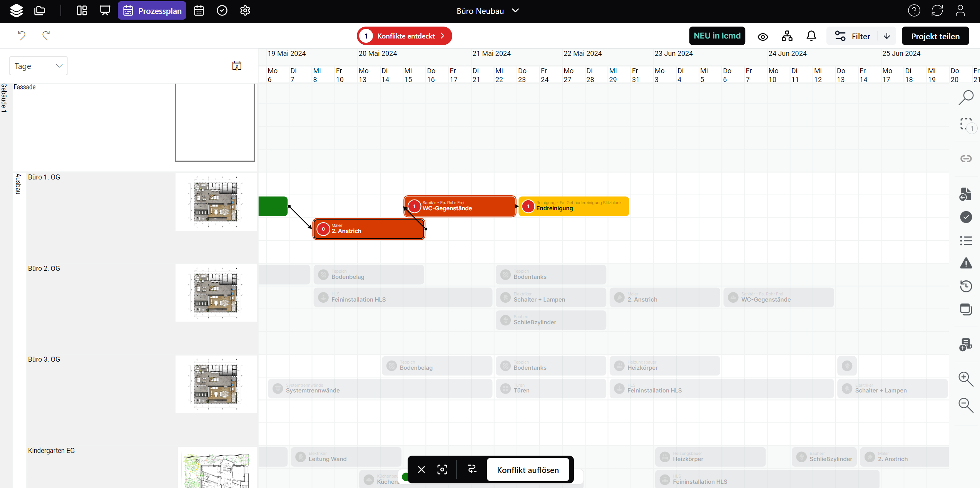Open the history clock icon
The width and height of the screenshot is (980, 488).
966,286
